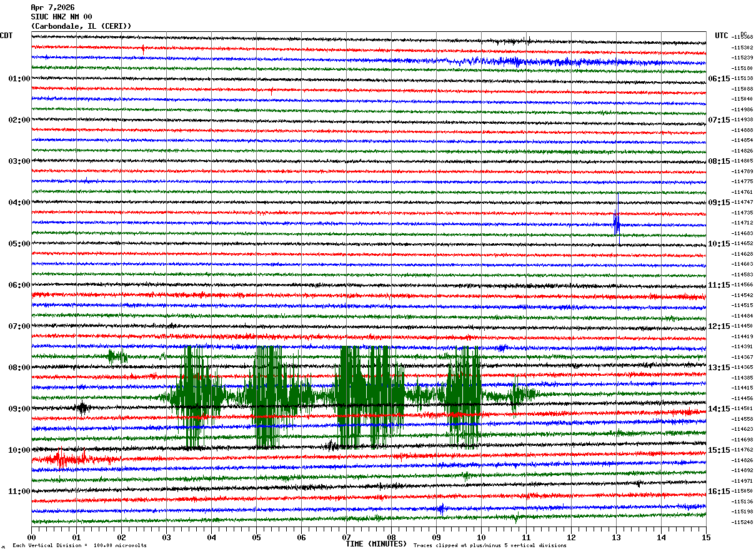Click the '15:15' UTC time label
Screen dimensions: 756x554
click(719, 450)
